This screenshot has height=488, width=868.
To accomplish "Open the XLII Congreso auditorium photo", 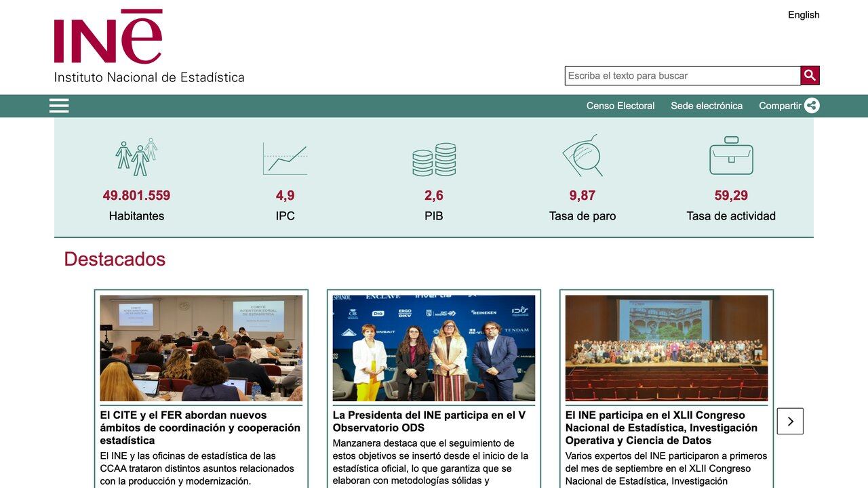I will (667, 348).
